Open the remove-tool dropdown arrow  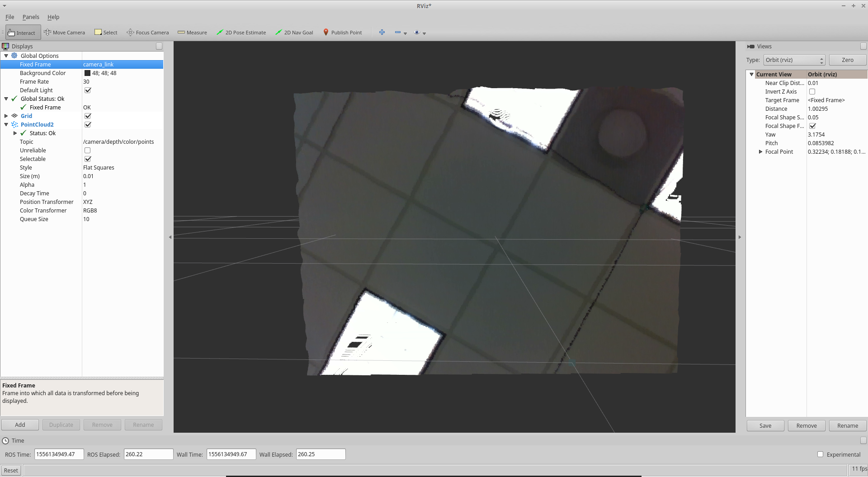[405, 33]
